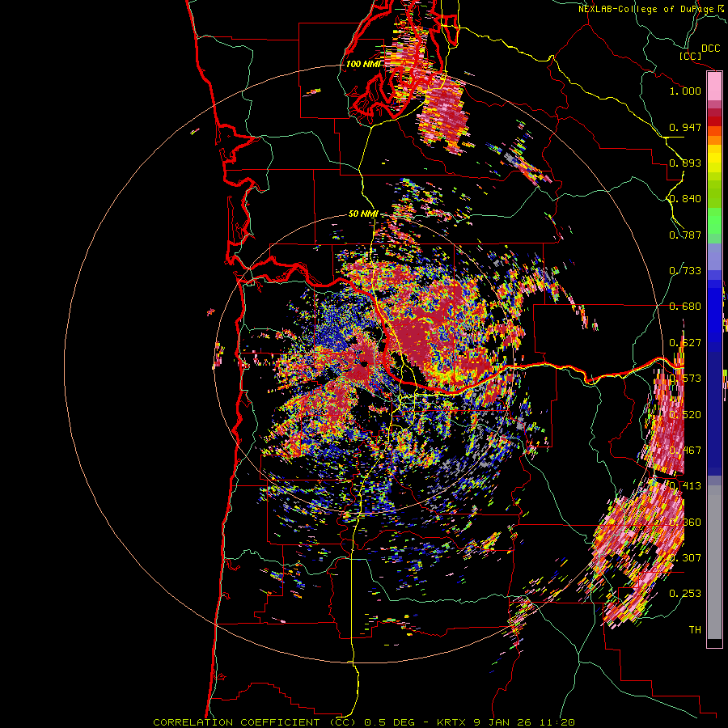Select the 0.307 scale value
The width and height of the screenshot is (728, 728).
point(685,558)
